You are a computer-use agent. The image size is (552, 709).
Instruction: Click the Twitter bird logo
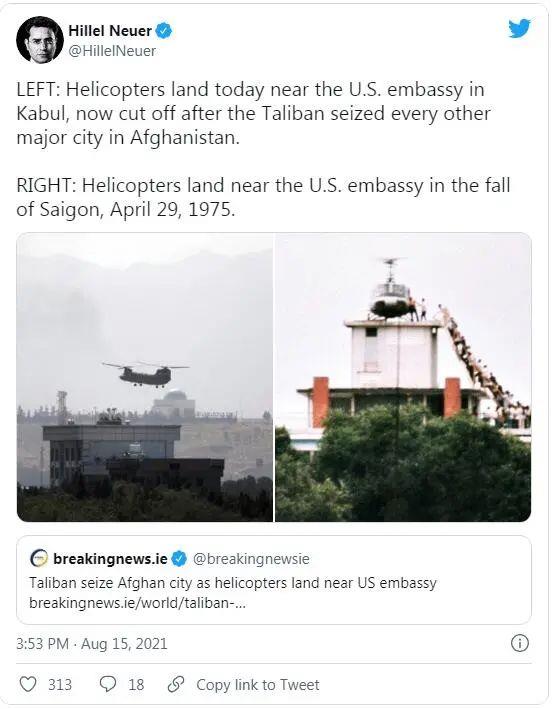point(519,29)
